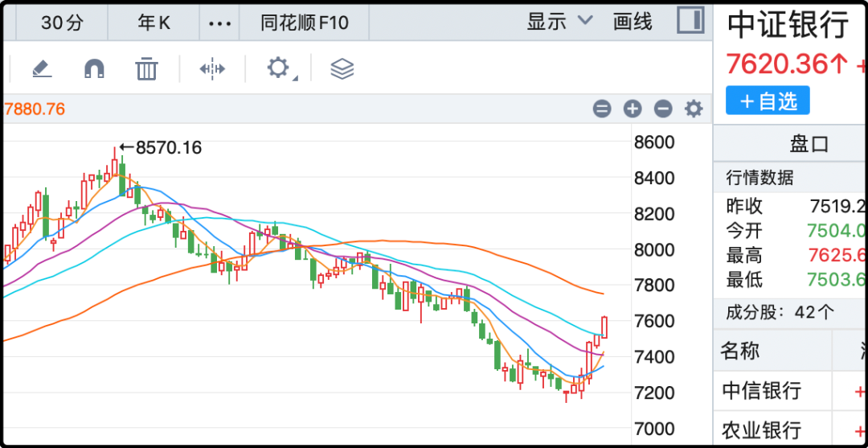The image size is (868, 448).
Task: Click the 7000 price axis label
Action: [654, 428]
